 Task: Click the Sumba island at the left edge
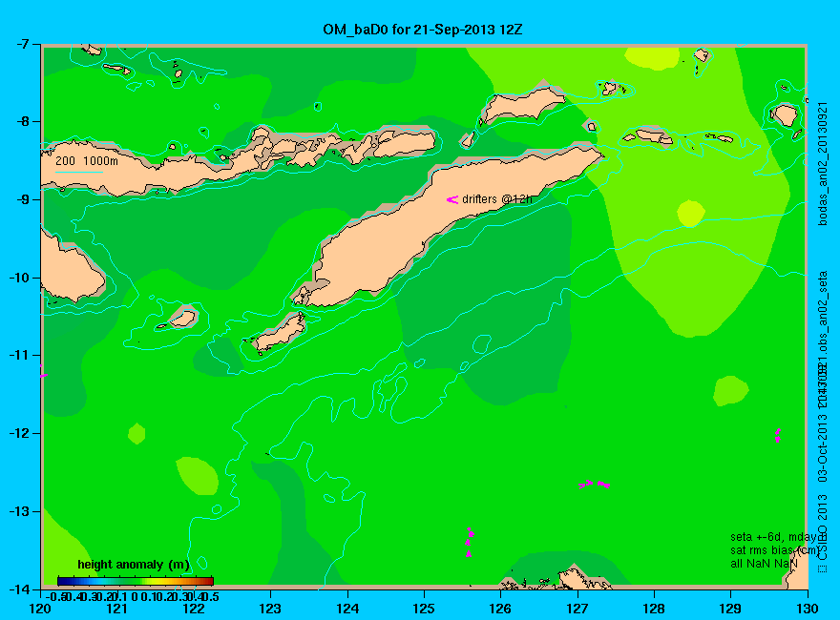tap(72, 268)
